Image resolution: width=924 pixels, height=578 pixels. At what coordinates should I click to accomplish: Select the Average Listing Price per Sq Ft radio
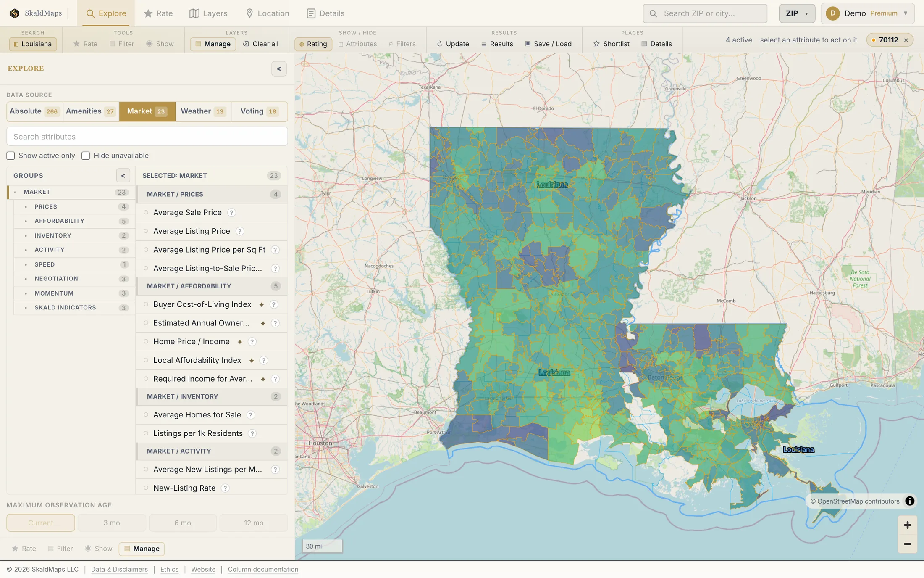tap(146, 250)
